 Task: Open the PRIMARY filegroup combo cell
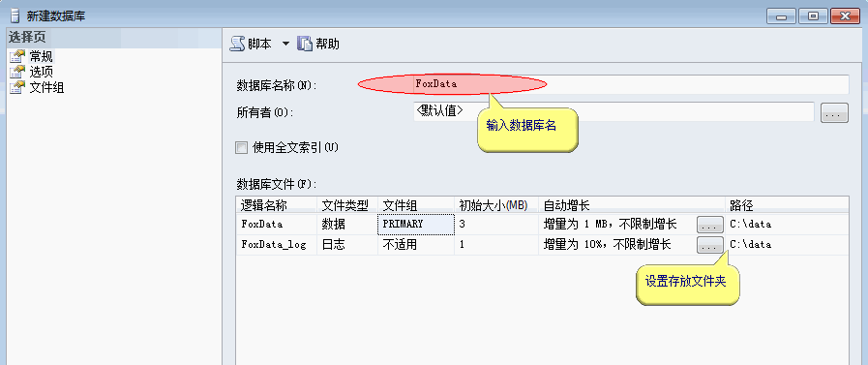[x=416, y=225]
